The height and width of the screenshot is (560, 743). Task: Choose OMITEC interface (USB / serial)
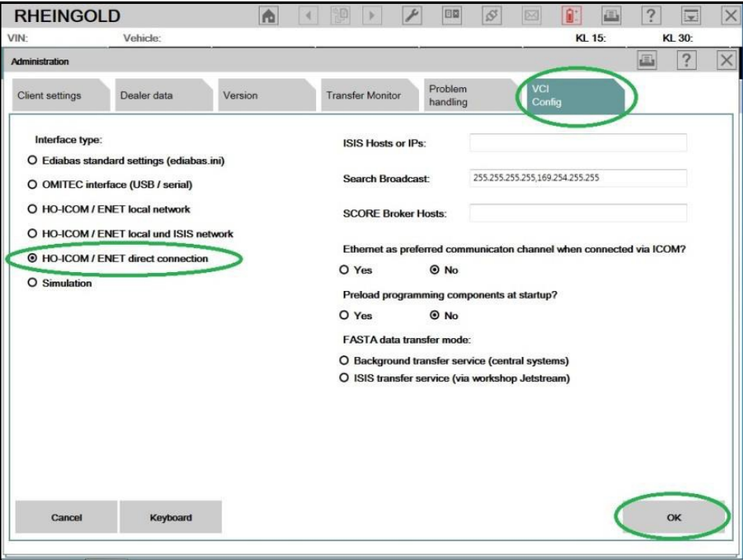pyautogui.click(x=32, y=184)
